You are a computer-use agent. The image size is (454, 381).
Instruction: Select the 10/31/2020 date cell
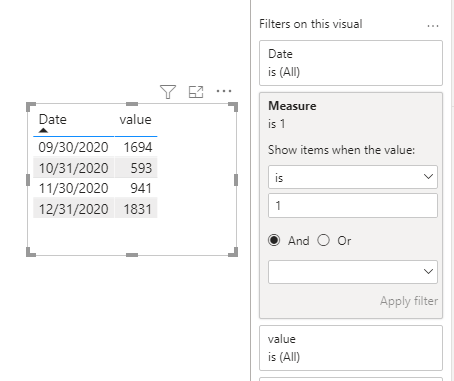point(73,168)
